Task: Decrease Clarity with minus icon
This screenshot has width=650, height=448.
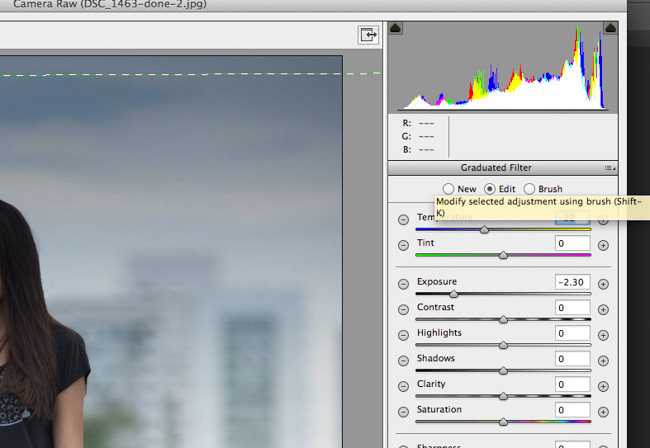Action: click(403, 386)
